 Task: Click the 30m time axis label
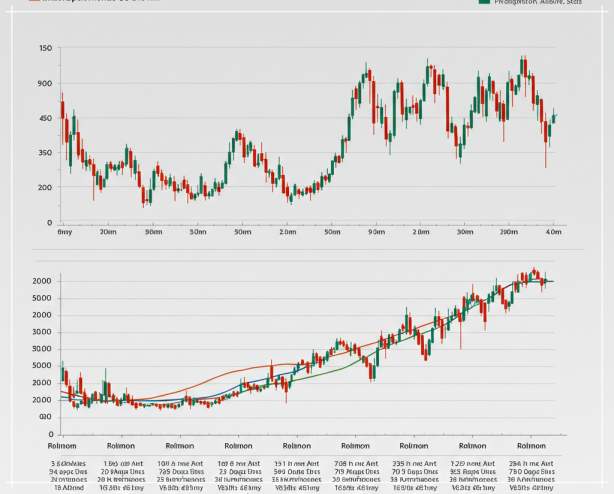(x=465, y=232)
